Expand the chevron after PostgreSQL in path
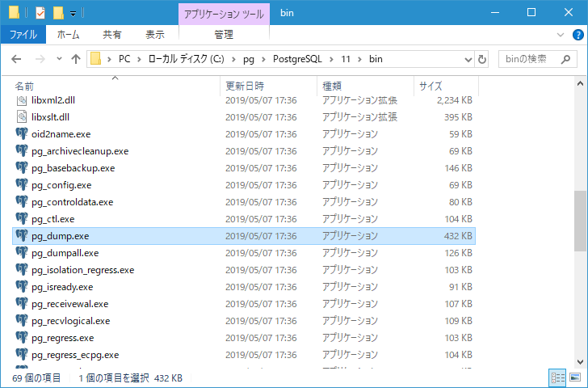Image resolution: width=588 pixels, height=388 pixels. click(x=331, y=59)
